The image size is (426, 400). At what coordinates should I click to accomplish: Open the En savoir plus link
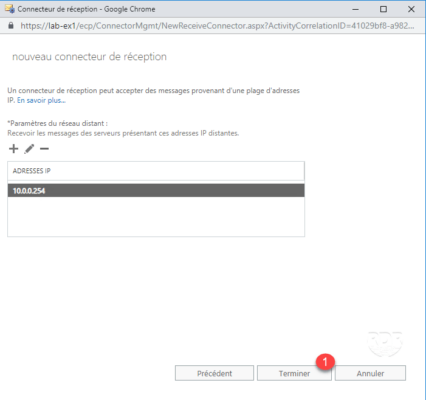tap(41, 100)
